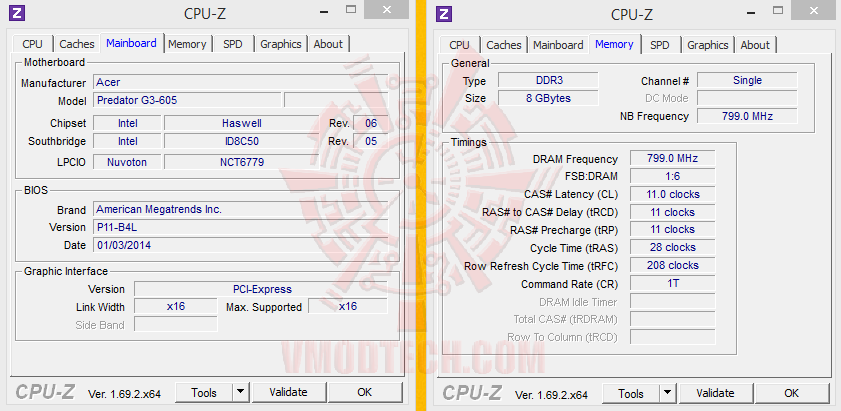Screen dimensions: 841x411
Task: Click the memory Type value DDR3
Action: click(548, 80)
